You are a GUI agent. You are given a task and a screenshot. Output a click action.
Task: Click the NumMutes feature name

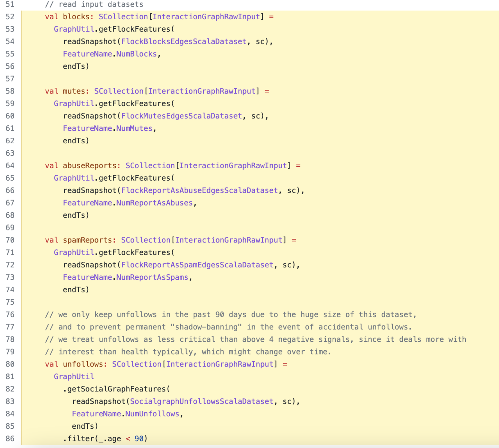[134, 129]
